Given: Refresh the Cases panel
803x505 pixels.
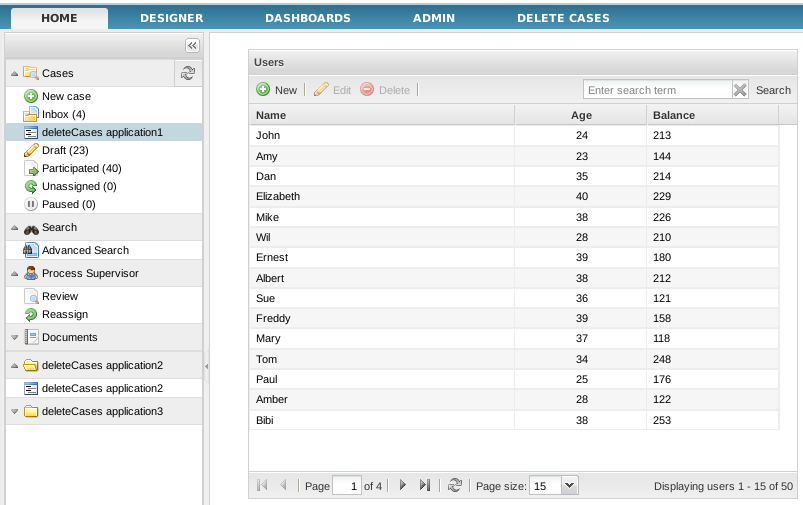Looking at the screenshot, I should 187,72.
